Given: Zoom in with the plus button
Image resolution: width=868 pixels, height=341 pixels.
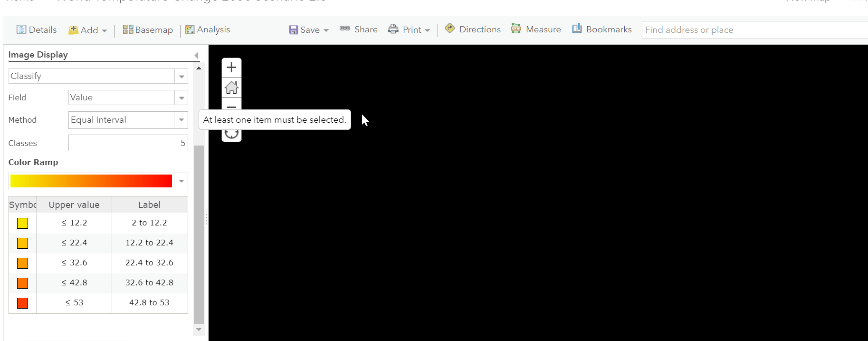Looking at the screenshot, I should [231, 68].
